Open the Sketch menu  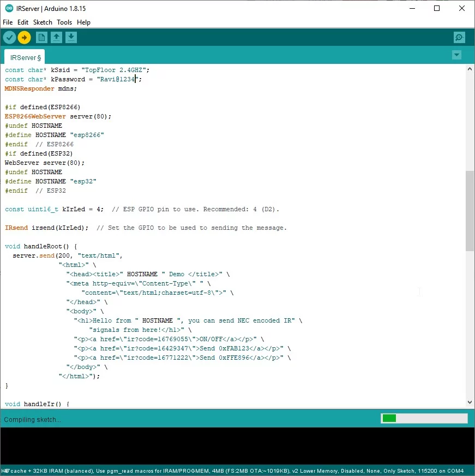click(x=43, y=22)
